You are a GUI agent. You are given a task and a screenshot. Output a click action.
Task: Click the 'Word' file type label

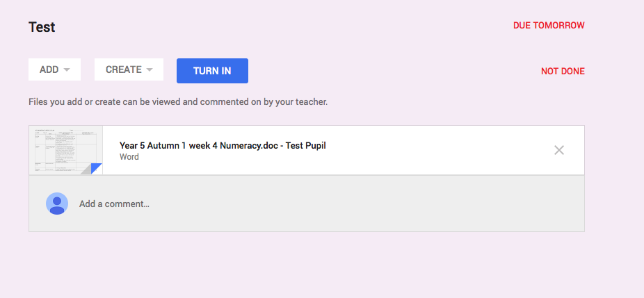pyautogui.click(x=129, y=157)
